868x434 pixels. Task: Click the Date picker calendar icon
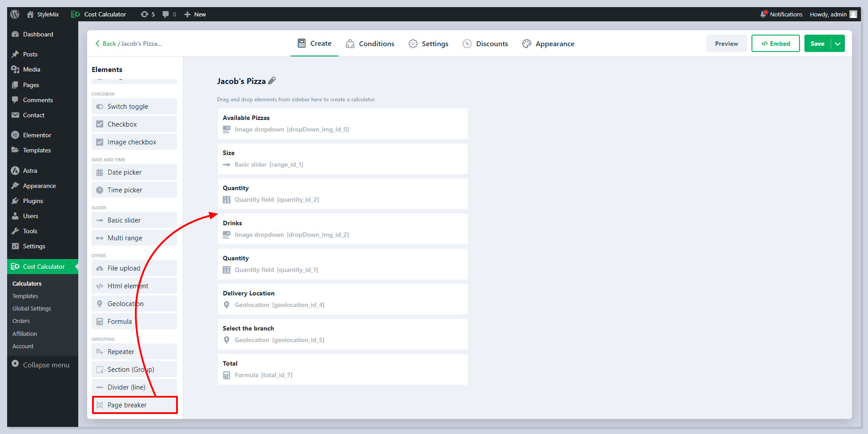click(100, 172)
